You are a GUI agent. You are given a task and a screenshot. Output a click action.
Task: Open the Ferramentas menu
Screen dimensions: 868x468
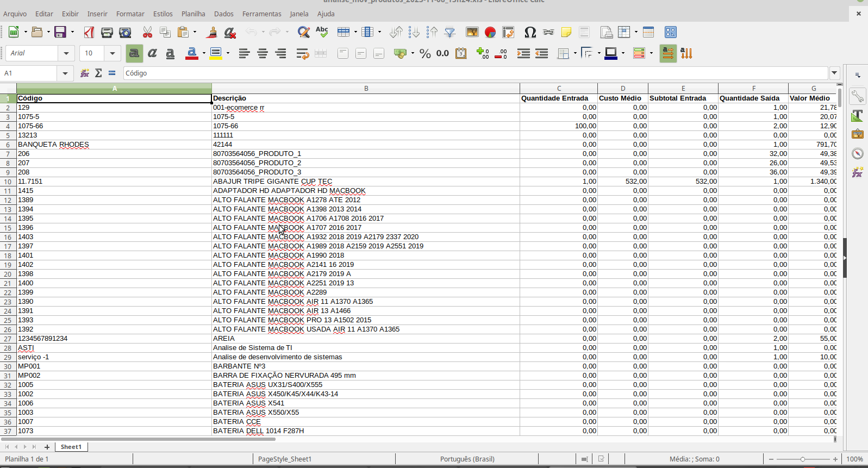click(262, 14)
